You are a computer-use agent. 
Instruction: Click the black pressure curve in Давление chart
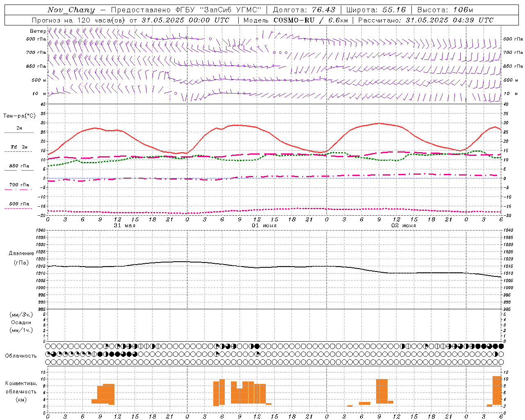275,267
